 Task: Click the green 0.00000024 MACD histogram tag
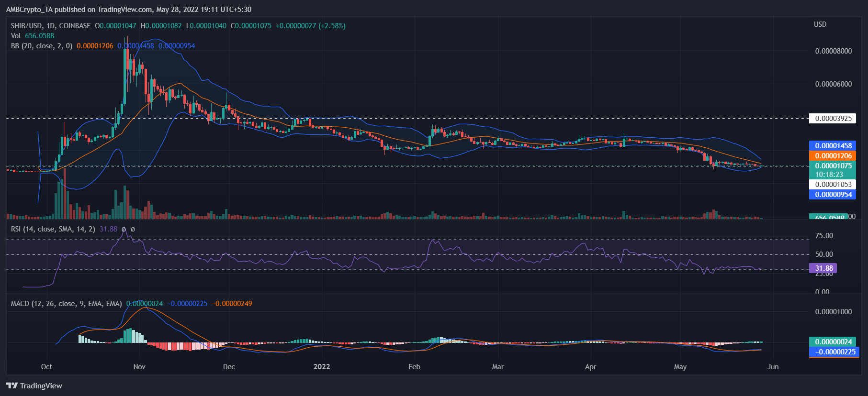833,342
